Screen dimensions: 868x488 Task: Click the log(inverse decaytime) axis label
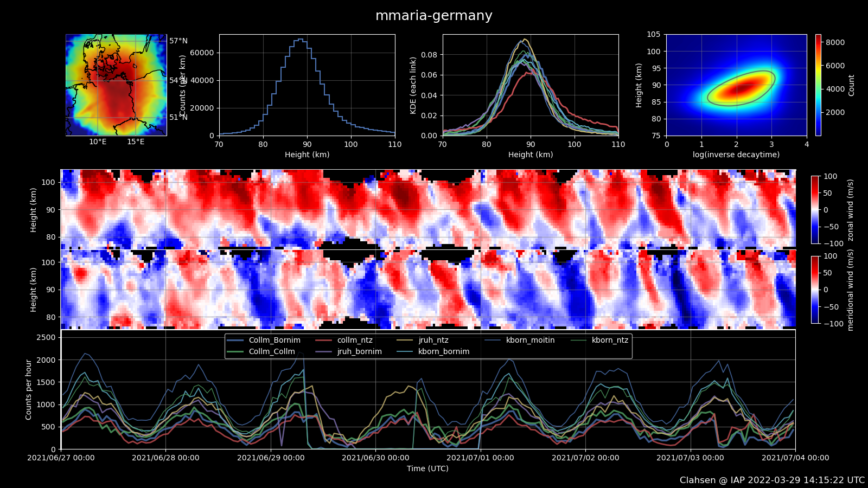[736, 155]
